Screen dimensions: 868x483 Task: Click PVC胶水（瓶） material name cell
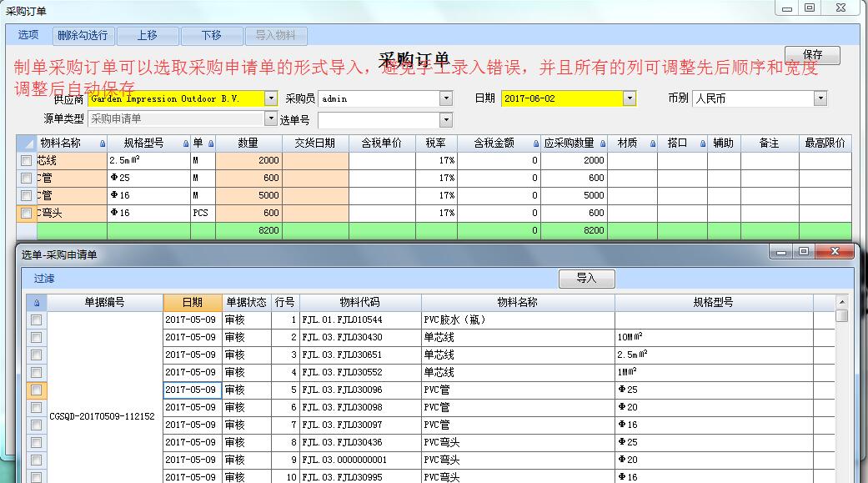pos(518,319)
